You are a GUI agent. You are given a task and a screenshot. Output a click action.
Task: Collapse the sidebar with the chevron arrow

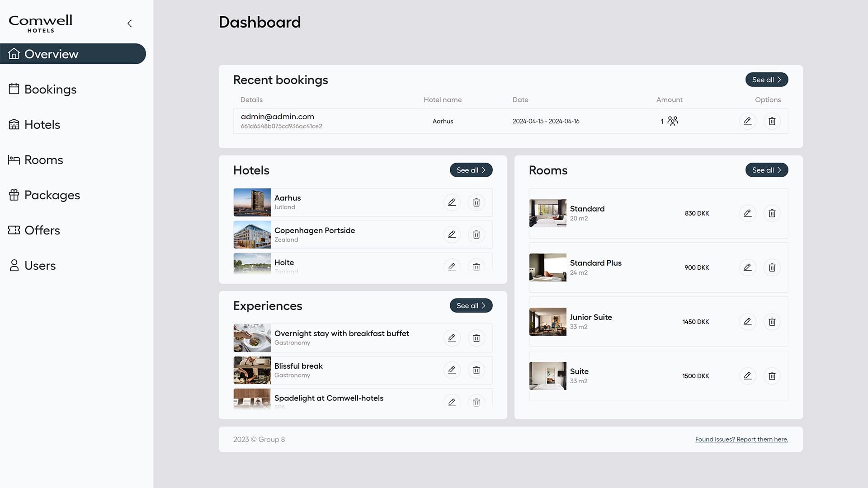pyautogui.click(x=130, y=23)
